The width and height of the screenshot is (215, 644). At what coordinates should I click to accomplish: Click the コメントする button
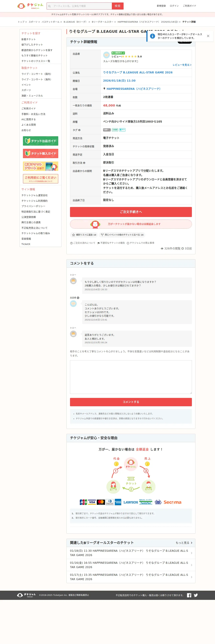(x=131, y=402)
